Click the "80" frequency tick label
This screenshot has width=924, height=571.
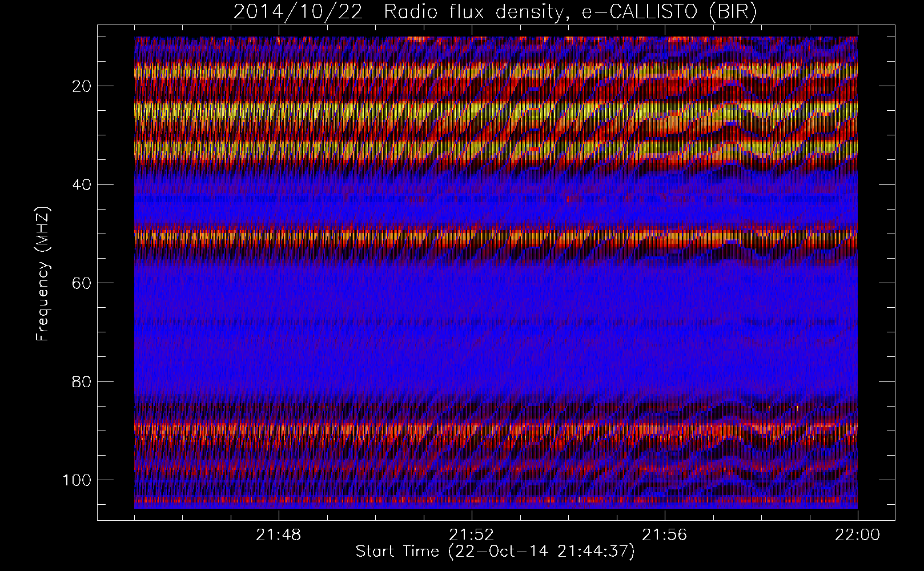tap(82, 381)
